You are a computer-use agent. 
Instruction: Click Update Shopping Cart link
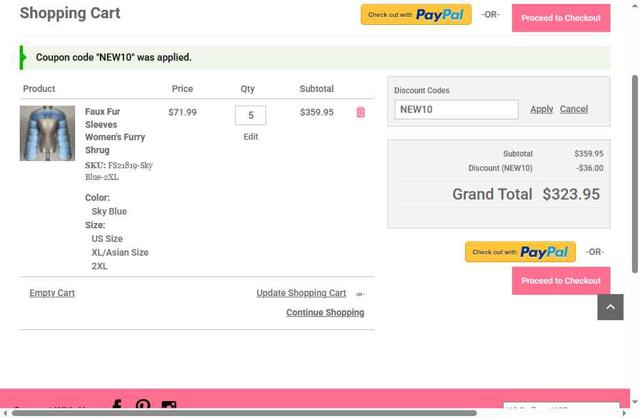tap(301, 293)
